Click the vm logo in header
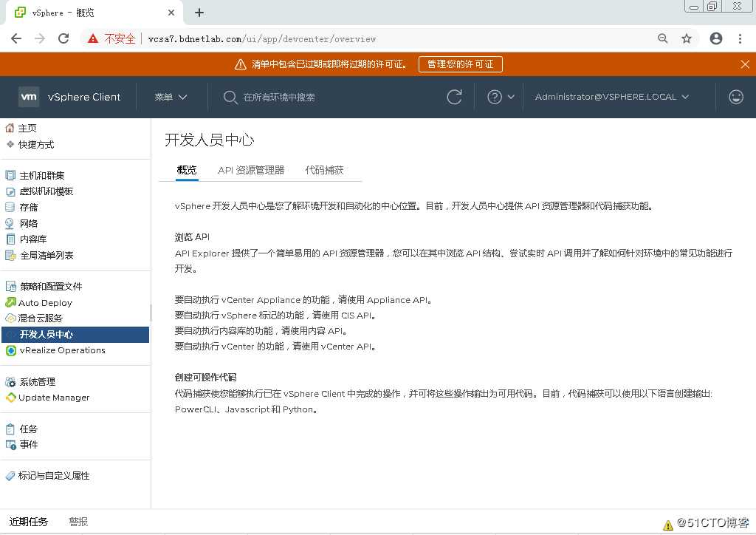Image resolution: width=756 pixels, height=535 pixels. point(29,97)
